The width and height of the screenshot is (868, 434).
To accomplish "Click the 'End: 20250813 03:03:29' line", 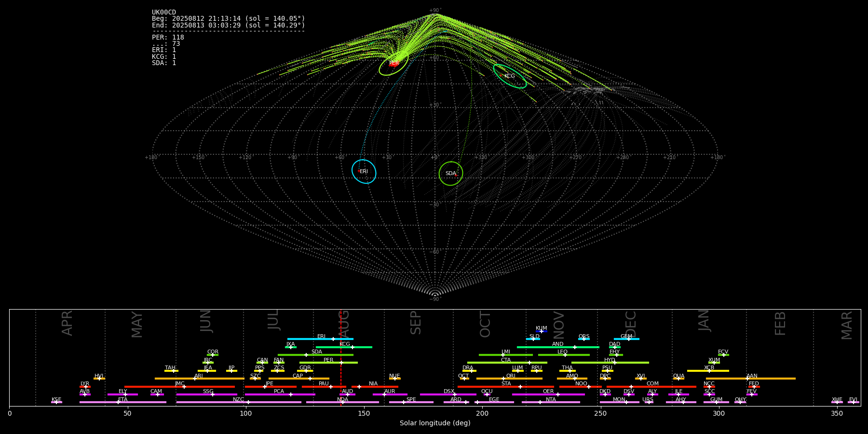I will coord(229,25).
